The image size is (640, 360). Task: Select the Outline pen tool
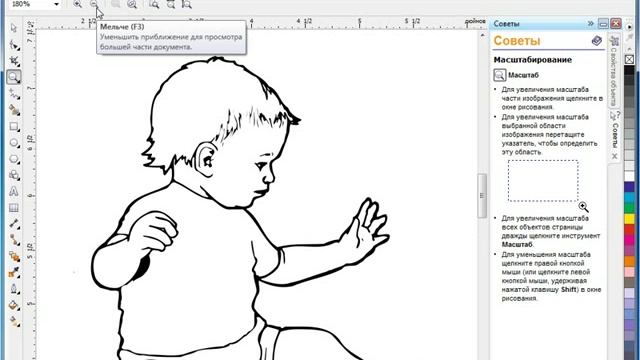[14, 289]
